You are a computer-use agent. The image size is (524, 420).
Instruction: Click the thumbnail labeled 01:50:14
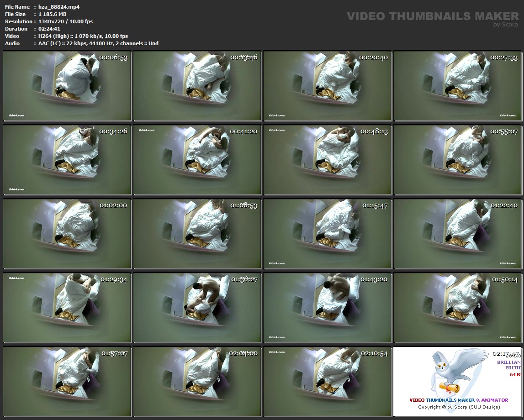tap(458, 308)
